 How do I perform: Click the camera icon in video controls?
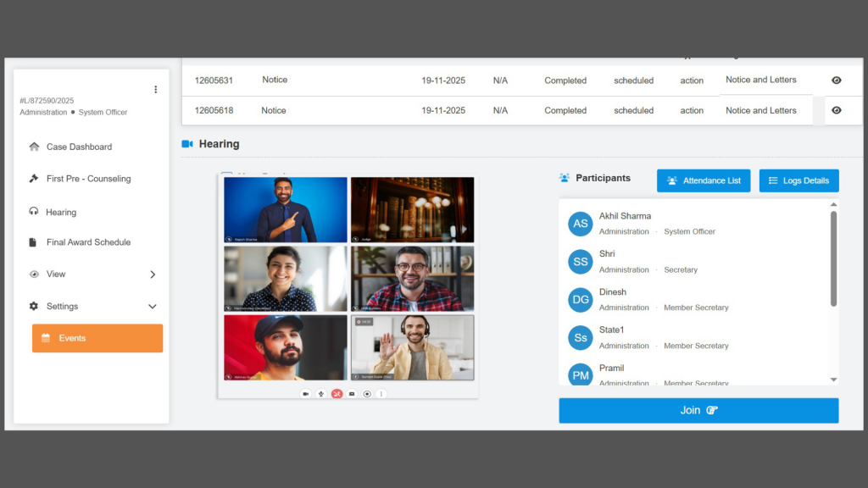(x=305, y=394)
